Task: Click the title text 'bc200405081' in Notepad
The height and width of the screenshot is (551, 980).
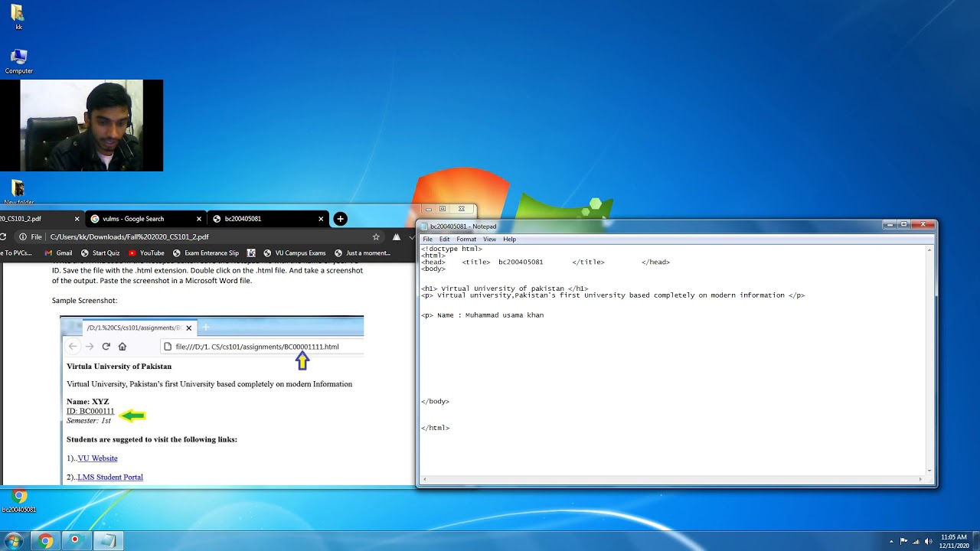Action: (521, 262)
